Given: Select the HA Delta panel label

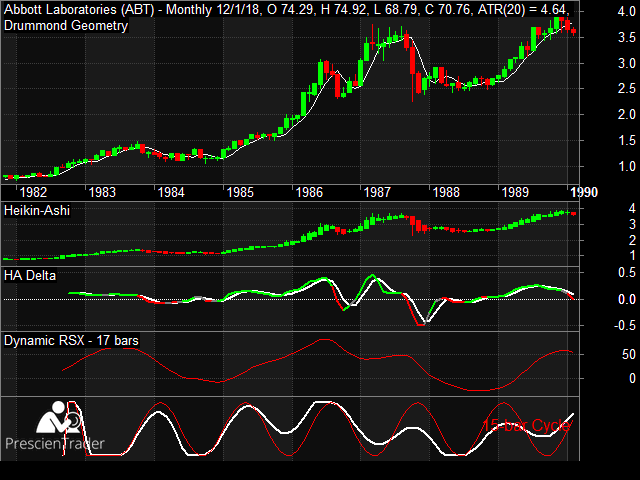Looking at the screenshot, I should tap(30, 276).
